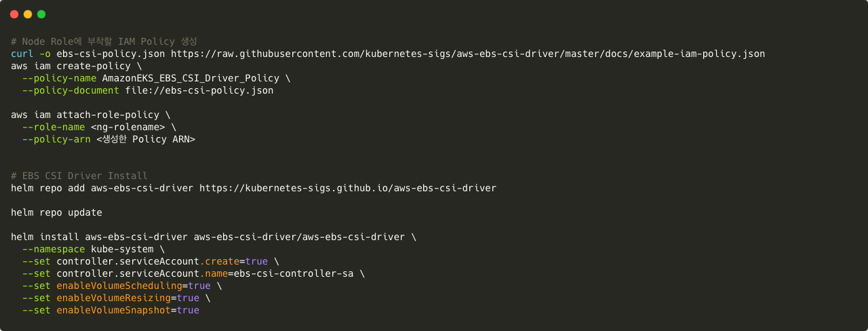Image resolution: width=868 pixels, height=331 pixels.
Task: Click the Policy ARN placeholder text
Action: pyautogui.click(x=146, y=139)
